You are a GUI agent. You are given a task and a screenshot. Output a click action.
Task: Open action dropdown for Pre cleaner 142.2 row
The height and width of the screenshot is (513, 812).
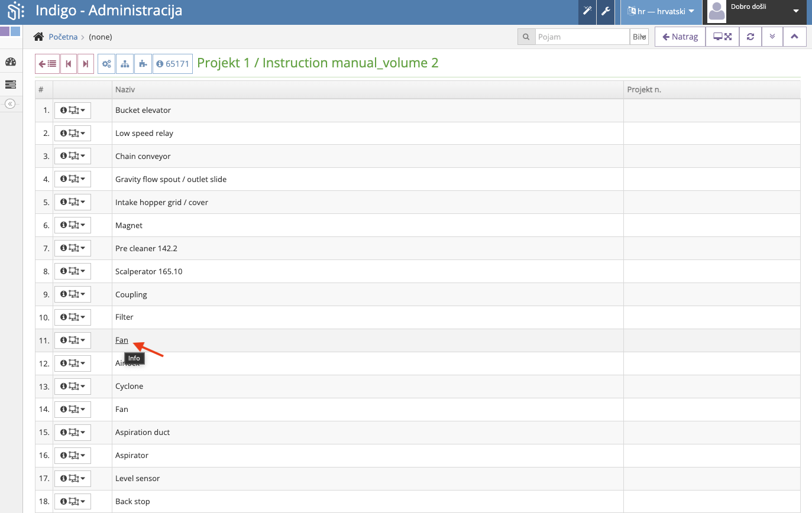73,248
